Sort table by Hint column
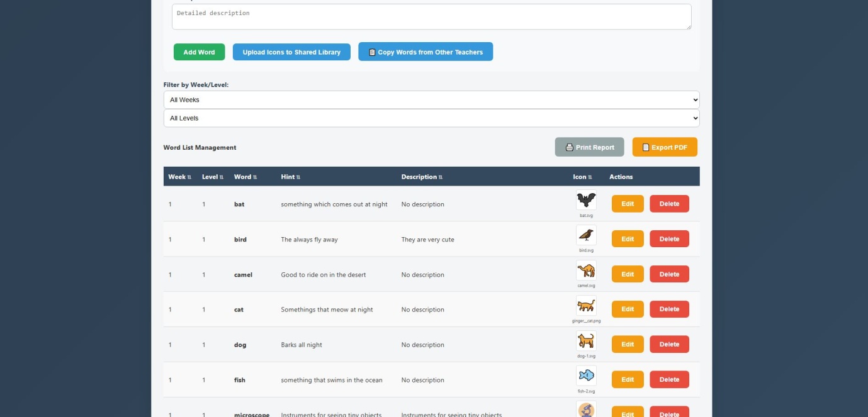 [x=290, y=177]
